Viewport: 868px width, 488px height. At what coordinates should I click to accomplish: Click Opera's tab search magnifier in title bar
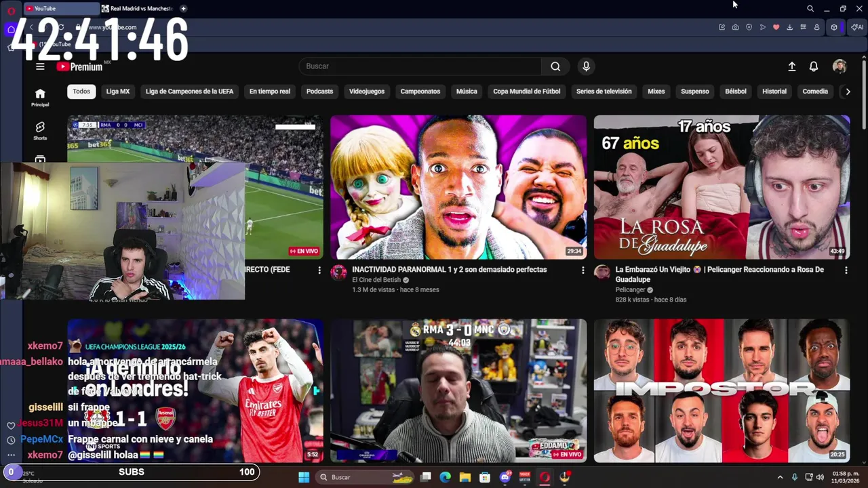click(x=810, y=9)
